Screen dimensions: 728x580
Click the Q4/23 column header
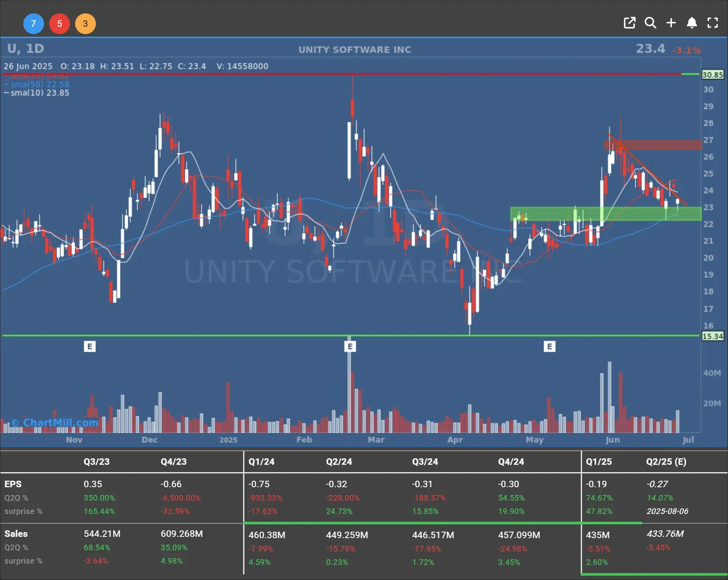[174, 461]
